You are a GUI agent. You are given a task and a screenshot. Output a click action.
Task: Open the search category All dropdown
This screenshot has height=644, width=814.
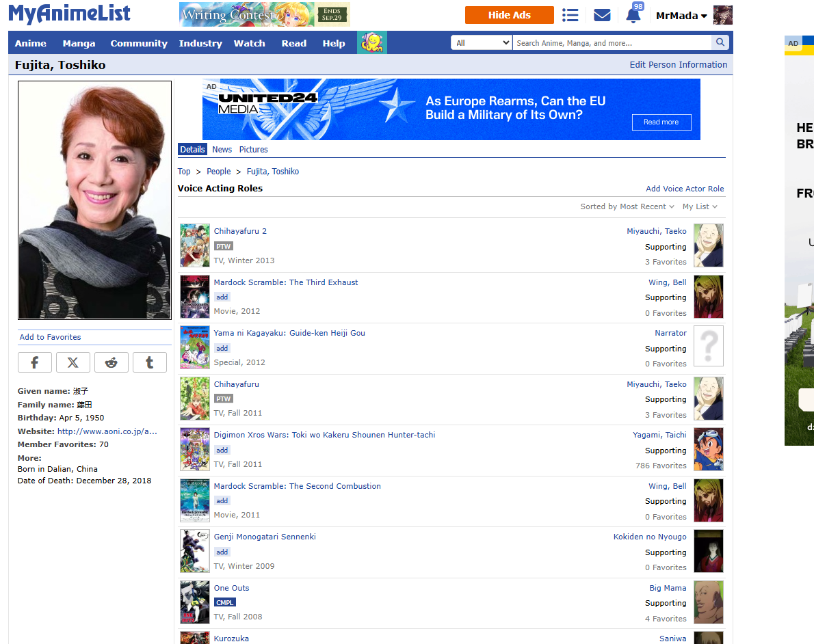pos(482,42)
